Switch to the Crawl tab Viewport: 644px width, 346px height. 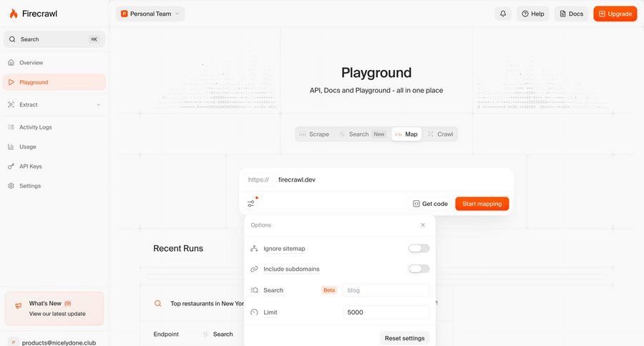[x=440, y=134]
